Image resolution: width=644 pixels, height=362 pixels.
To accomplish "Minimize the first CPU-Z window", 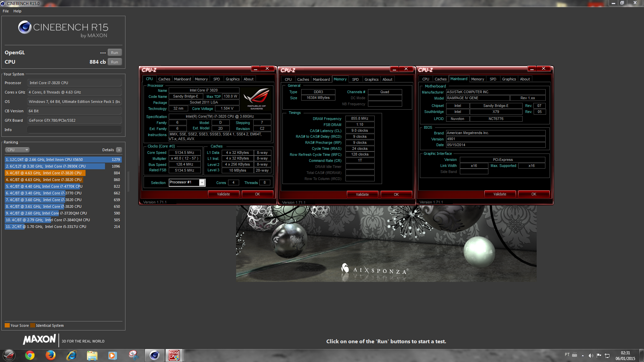I will click(256, 69).
